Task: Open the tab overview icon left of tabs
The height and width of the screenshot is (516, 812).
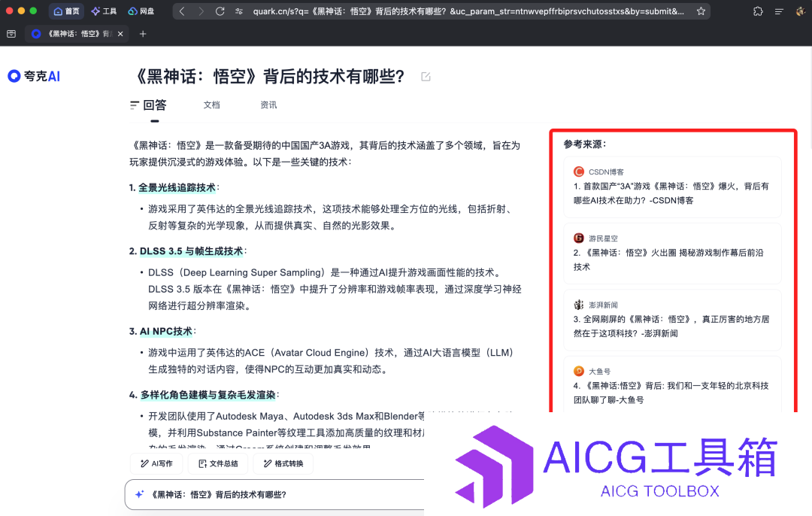Action: (11, 34)
